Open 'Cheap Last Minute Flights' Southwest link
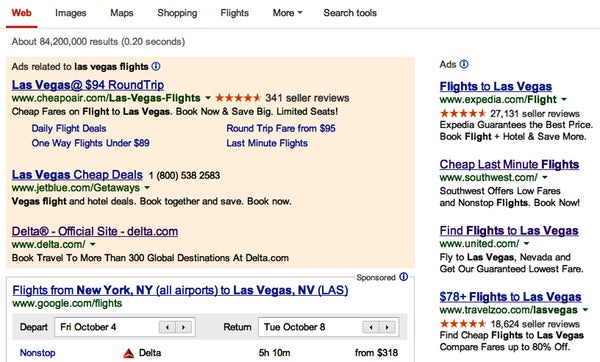The image size is (600, 362). click(509, 164)
